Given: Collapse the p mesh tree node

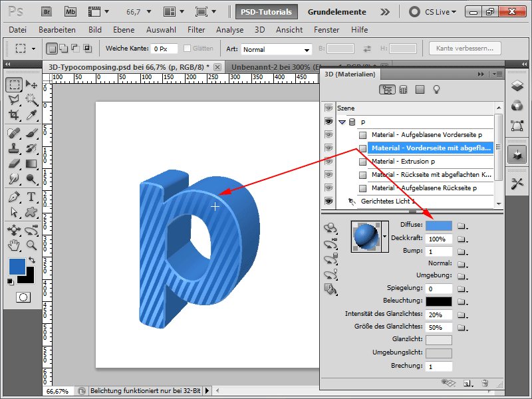Looking at the screenshot, I should (342, 122).
